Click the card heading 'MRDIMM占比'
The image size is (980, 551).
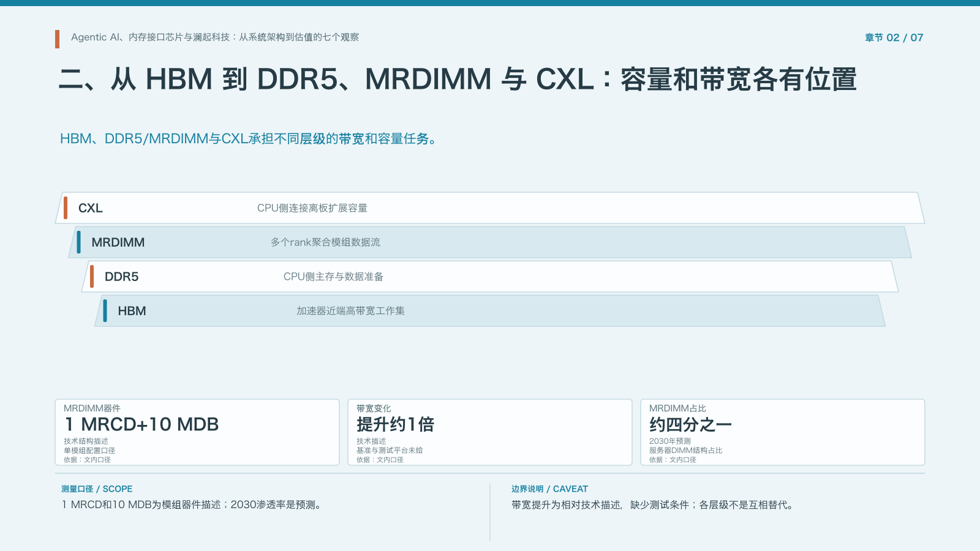[x=677, y=408]
